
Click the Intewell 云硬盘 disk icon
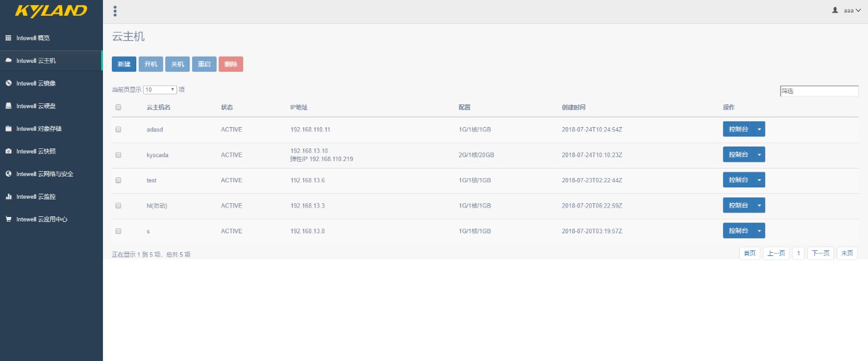point(8,106)
